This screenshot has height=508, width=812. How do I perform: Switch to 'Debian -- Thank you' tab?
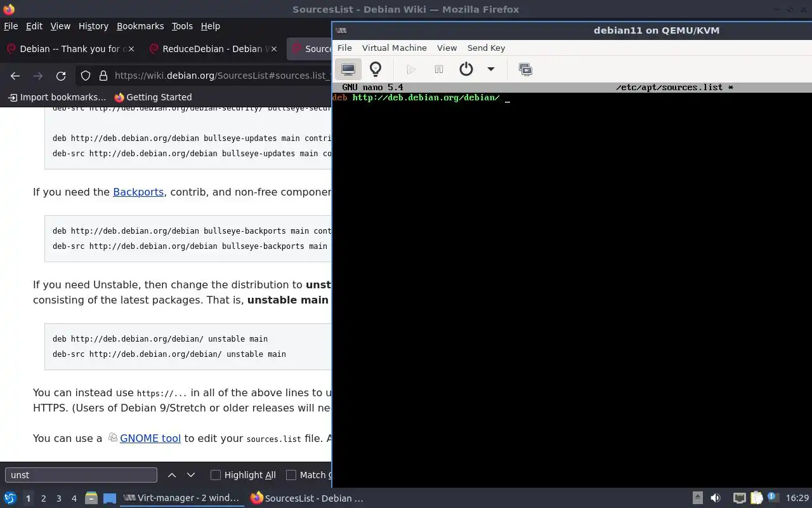[71, 49]
